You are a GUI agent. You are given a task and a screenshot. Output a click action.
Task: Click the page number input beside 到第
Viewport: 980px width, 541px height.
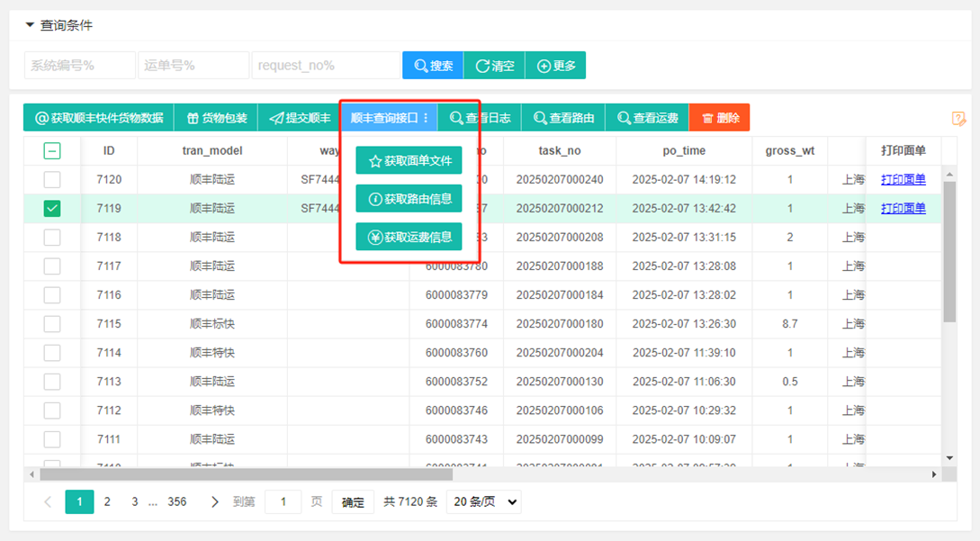click(x=283, y=501)
